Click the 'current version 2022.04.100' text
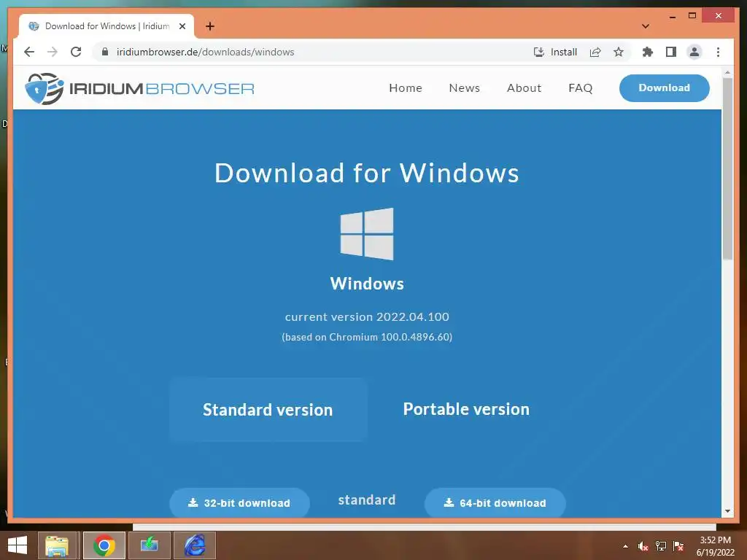Image resolution: width=747 pixels, height=560 pixels. click(367, 316)
